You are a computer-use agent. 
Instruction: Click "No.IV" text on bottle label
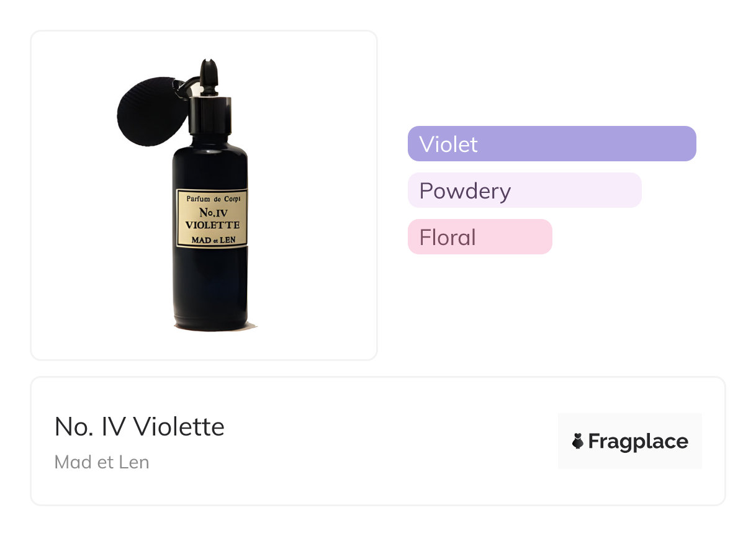(212, 213)
